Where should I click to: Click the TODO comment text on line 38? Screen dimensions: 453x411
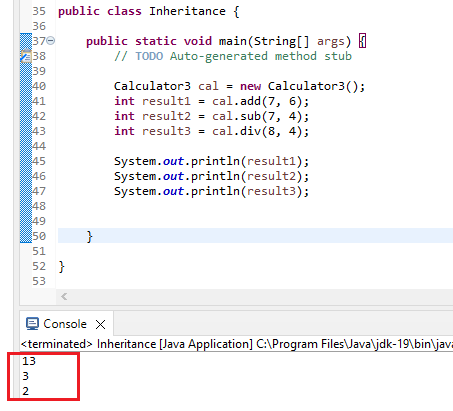pos(233,56)
